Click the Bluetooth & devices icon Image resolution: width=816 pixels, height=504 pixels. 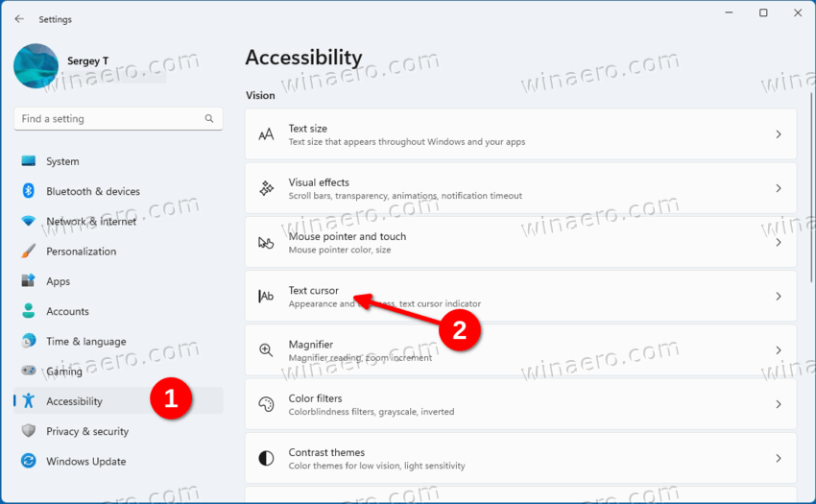coord(28,191)
